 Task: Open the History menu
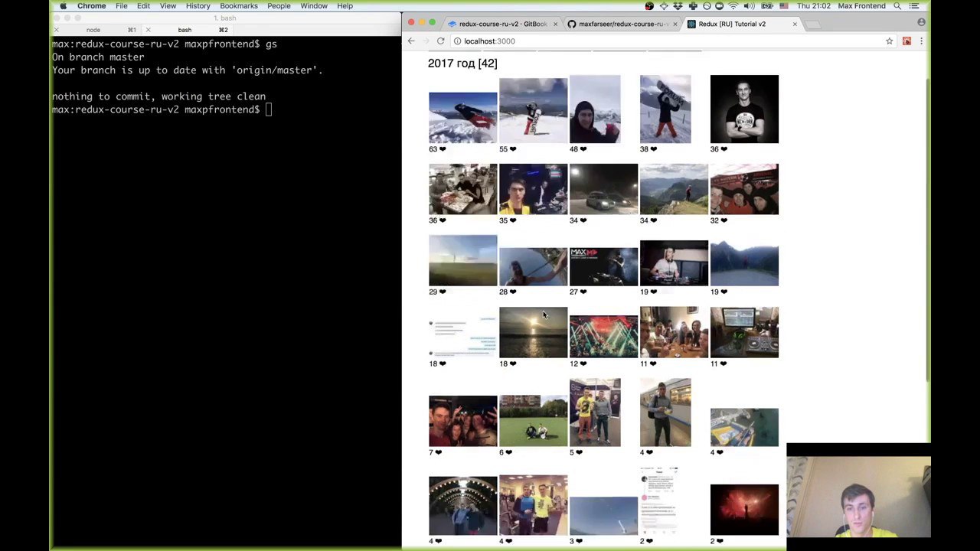pos(198,6)
